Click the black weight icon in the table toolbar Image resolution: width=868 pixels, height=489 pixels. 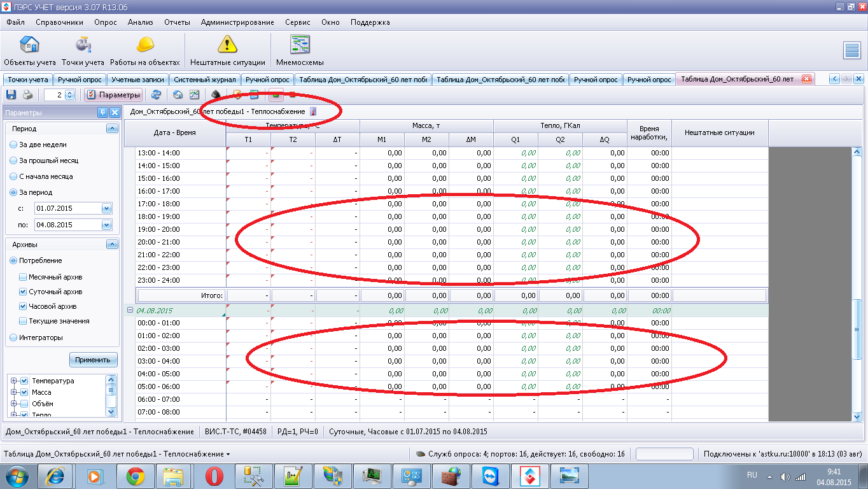[x=216, y=95]
